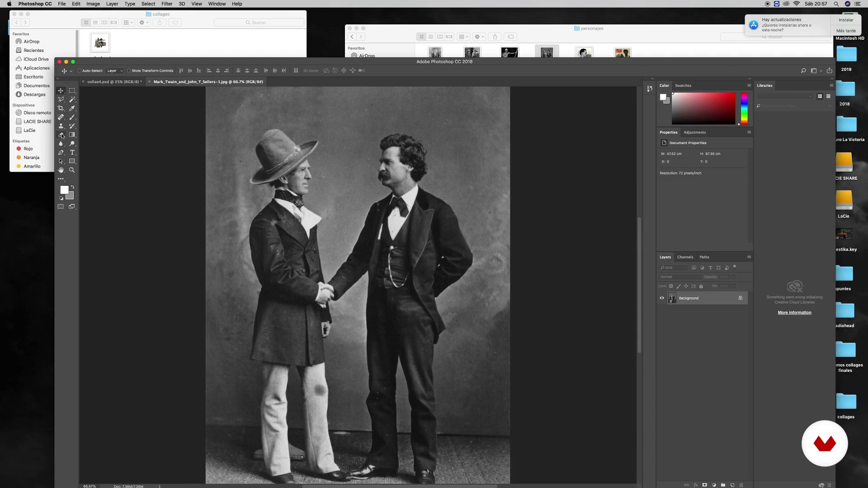Viewport: 868px width, 488px height.
Task: Switch to the Adjustments tab
Action: 694,132
